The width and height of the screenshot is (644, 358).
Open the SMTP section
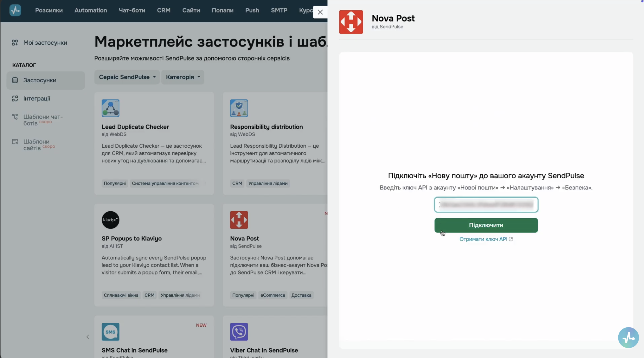[279, 10]
